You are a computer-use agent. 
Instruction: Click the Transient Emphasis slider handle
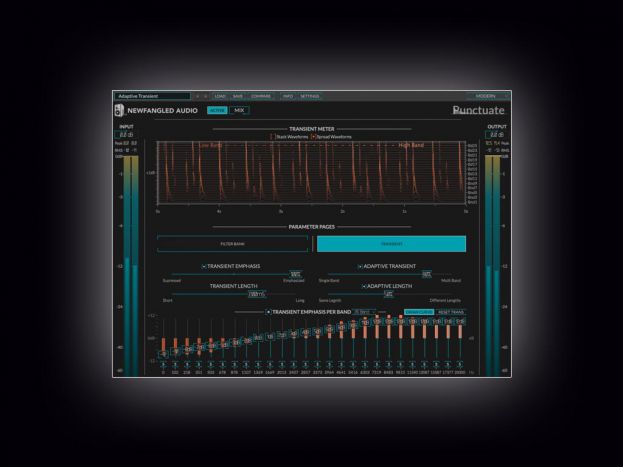click(296, 274)
